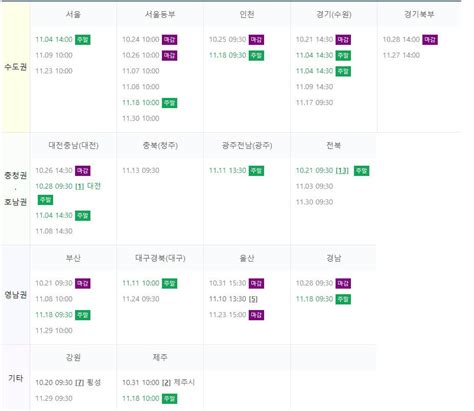
Task: Choose 서울동부 11.07 10:00 schedule
Action: [x=141, y=71]
